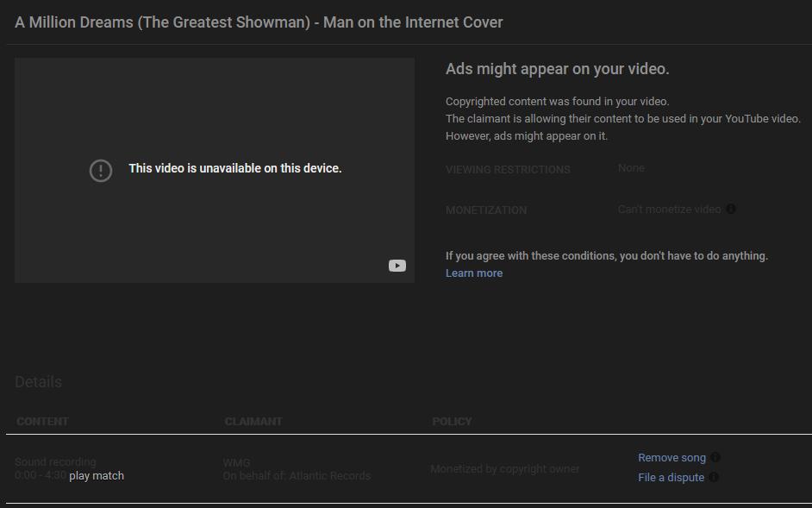Click 'Sound recording' content text
The image size is (812, 508).
point(55,462)
